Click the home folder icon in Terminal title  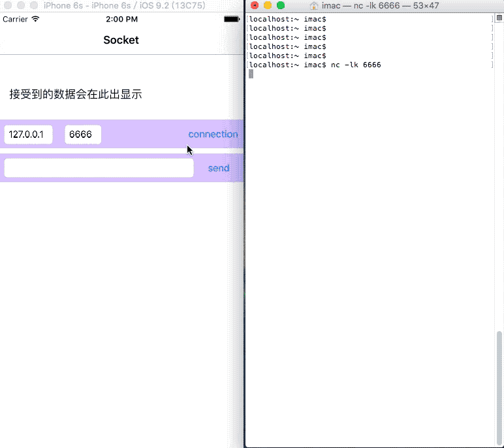(314, 5)
